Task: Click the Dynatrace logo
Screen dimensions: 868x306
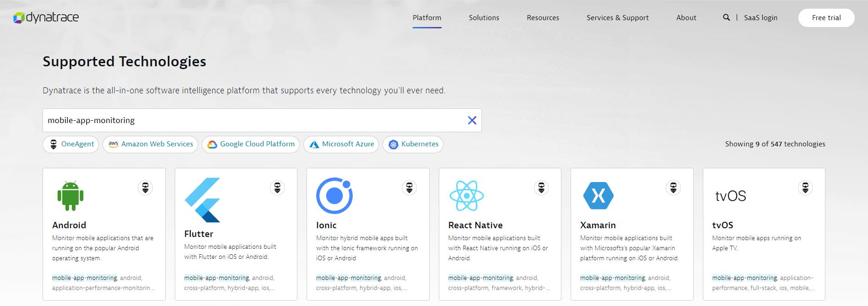Action: (x=46, y=17)
